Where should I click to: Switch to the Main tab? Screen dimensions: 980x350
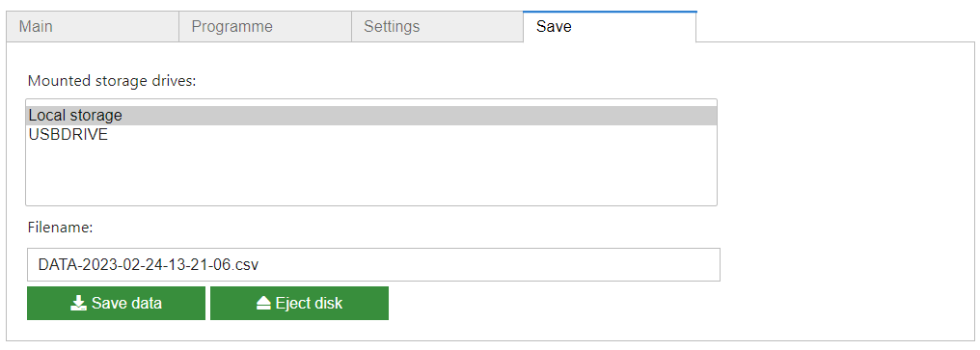(x=93, y=27)
